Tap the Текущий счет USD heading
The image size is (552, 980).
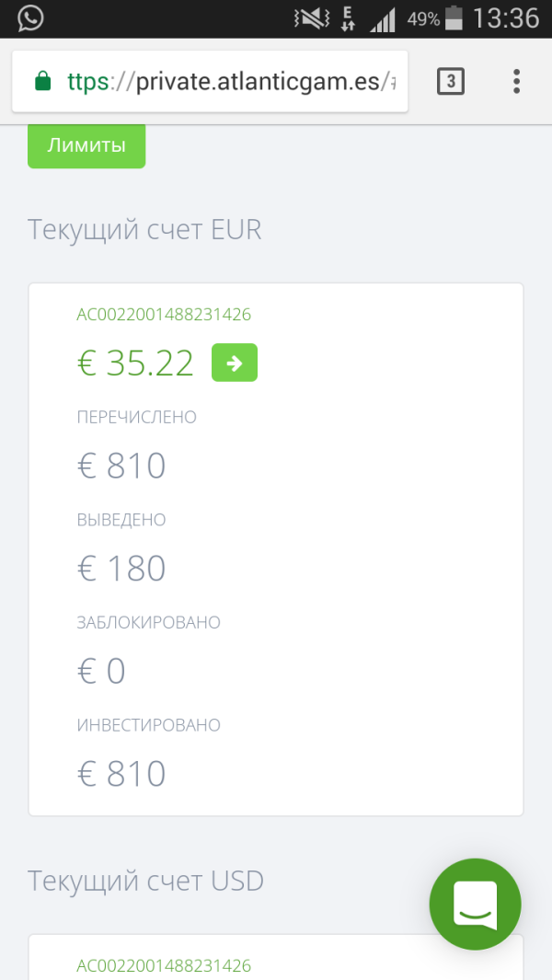(145, 881)
